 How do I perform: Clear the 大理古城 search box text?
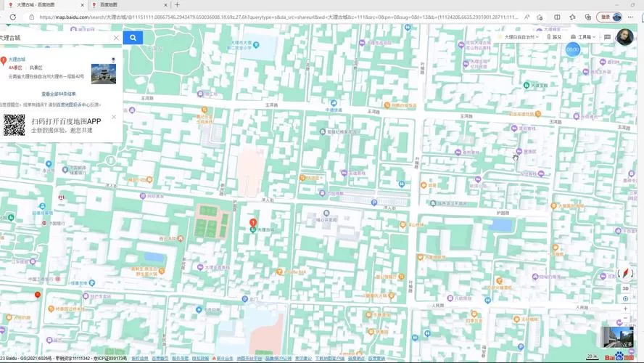pyautogui.click(x=116, y=38)
